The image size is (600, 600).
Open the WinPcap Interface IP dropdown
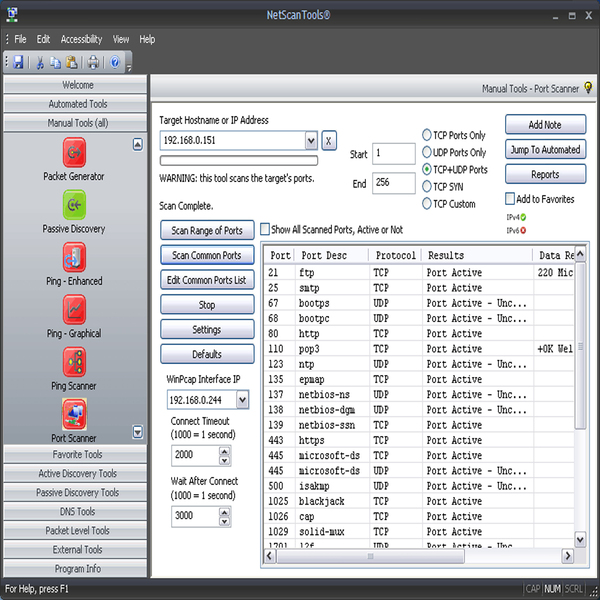click(242, 400)
